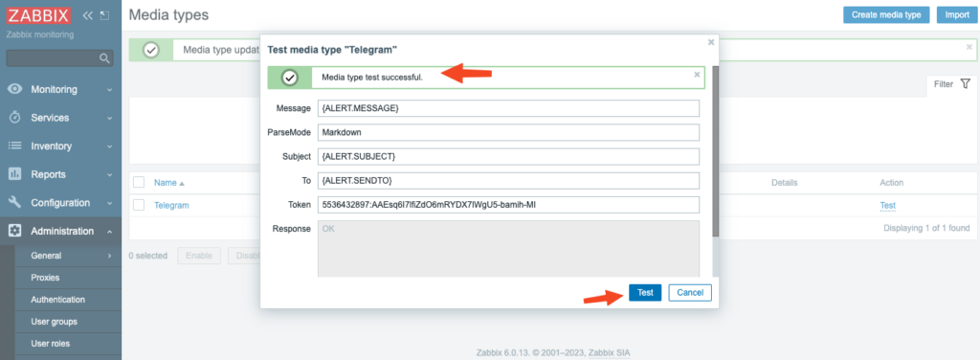Screen dimensions: 980x360
Task: Click the Action column header
Action: pyautogui.click(x=891, y=183)
